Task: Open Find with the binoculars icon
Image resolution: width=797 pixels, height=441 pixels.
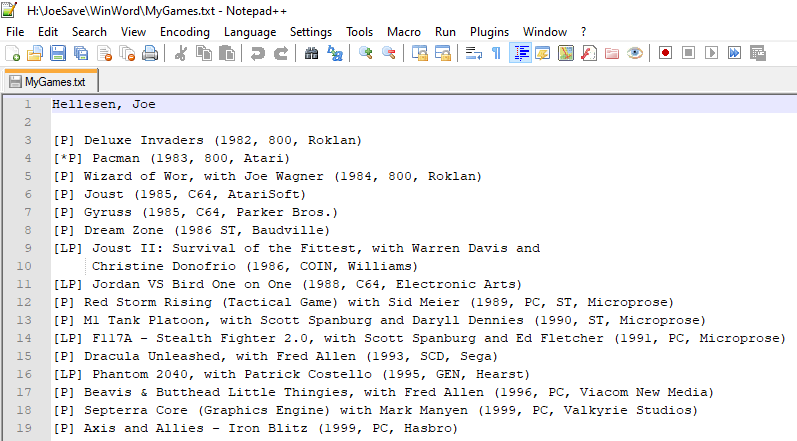Action: coord(311,53)
